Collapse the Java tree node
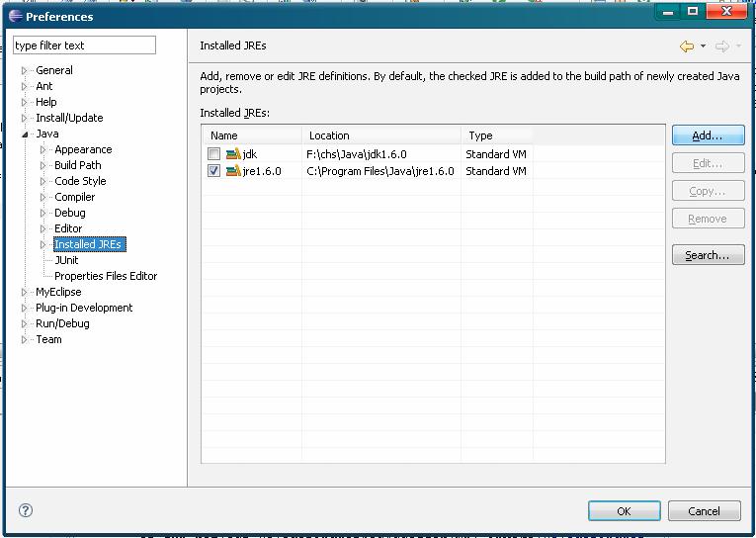The width and height of the screenshot is (756, 538). pyautogui.click(x=25, y=134)
